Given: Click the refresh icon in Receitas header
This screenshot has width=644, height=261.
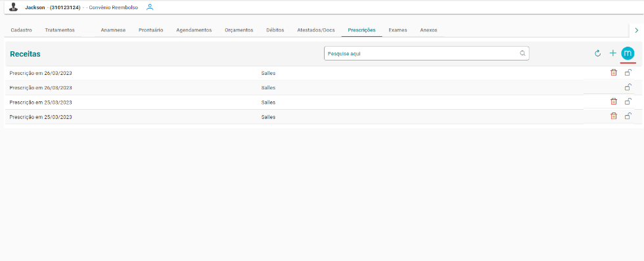Looking at the screenshot, I should point(597,53).
